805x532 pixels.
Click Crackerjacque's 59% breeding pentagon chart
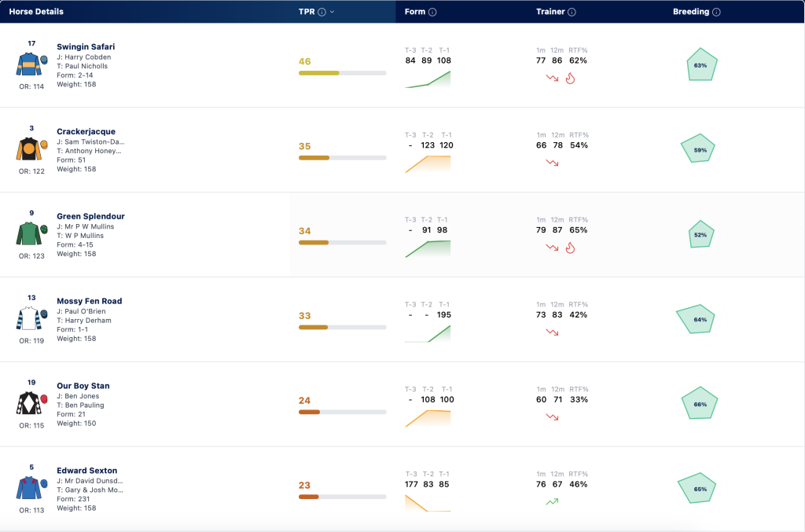pos(698,149)
